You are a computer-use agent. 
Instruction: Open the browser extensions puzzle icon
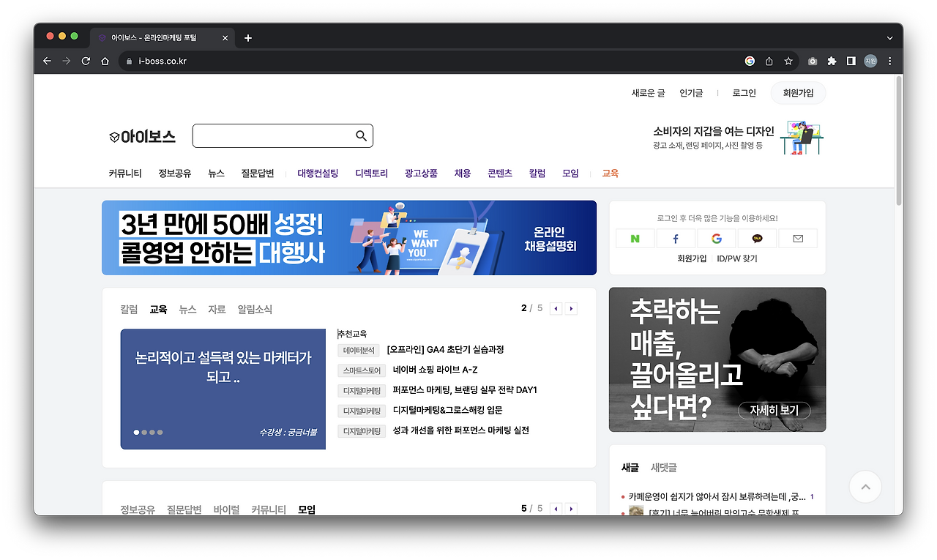point(831,61)
